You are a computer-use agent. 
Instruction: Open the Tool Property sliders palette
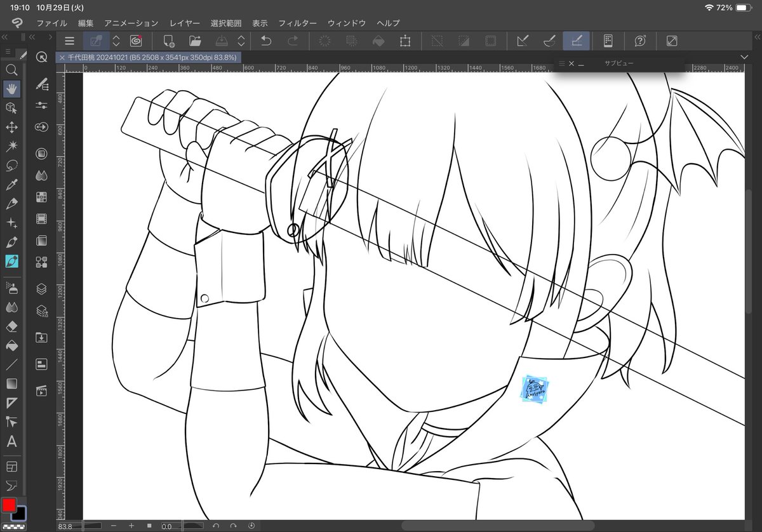[x=42, y=105]
